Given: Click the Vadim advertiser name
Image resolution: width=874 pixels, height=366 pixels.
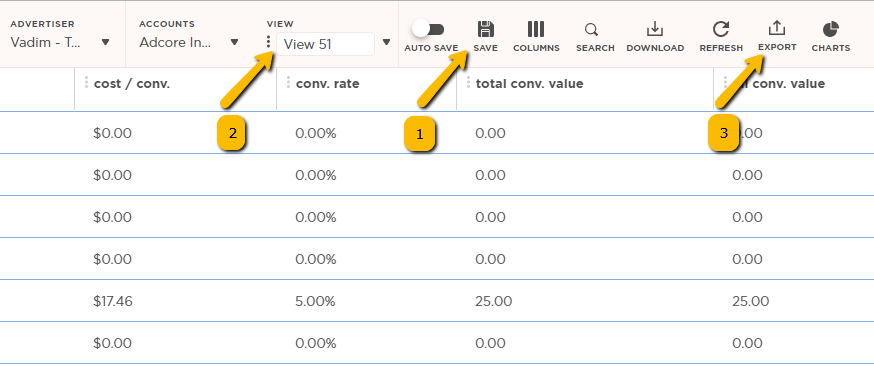Looking at the screenshot, I should tap(46, 42).
